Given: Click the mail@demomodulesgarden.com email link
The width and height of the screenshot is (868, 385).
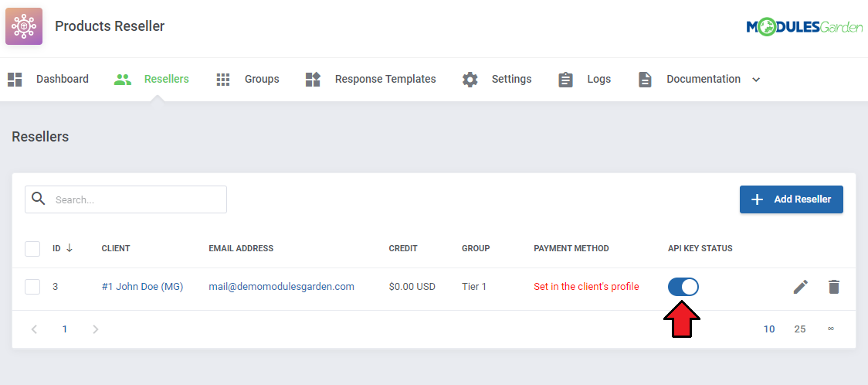Looking at the screenshot, I should (281, 286).
